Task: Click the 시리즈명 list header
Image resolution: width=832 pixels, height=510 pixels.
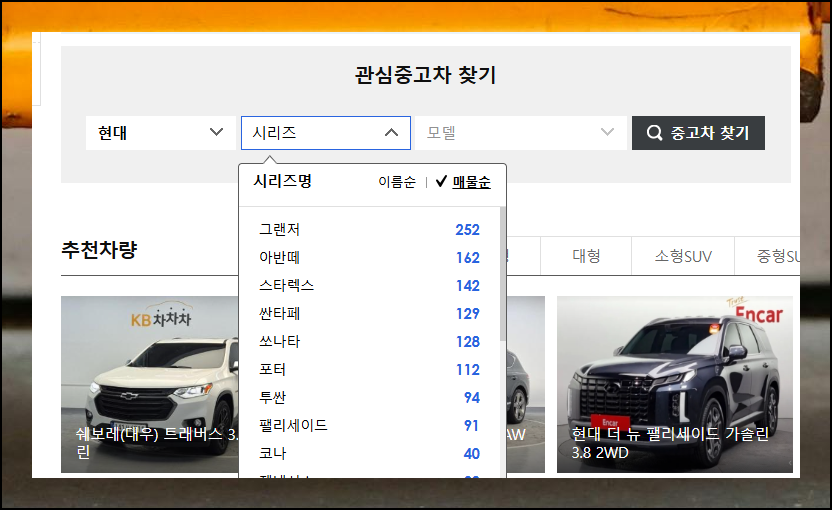Action: [282, 181]
